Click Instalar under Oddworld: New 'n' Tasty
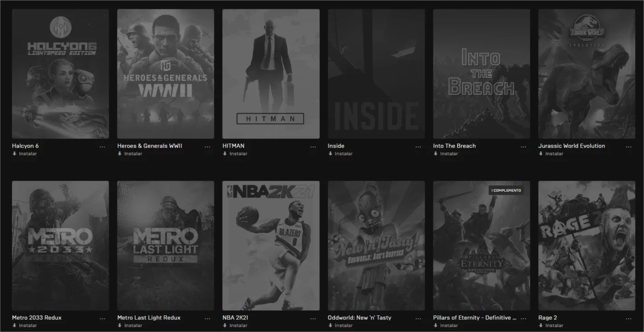This screenshot has height=332, width=644. pyautogui.click(x=340, y=326)
